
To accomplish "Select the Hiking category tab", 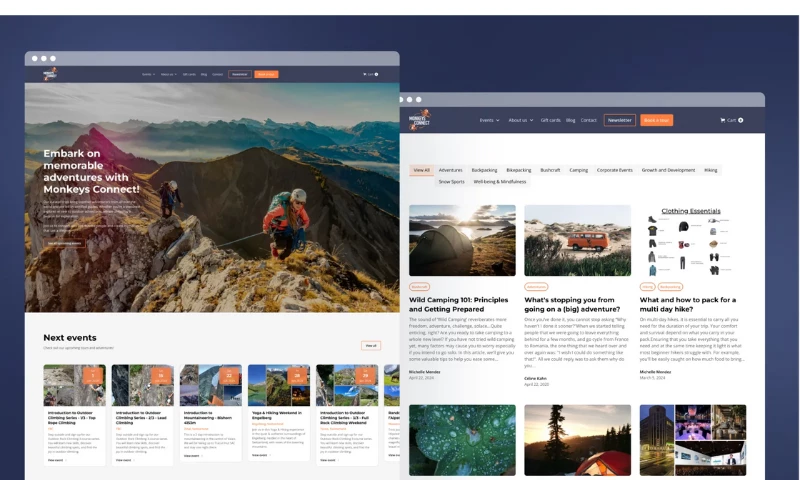I will (710, 170).
